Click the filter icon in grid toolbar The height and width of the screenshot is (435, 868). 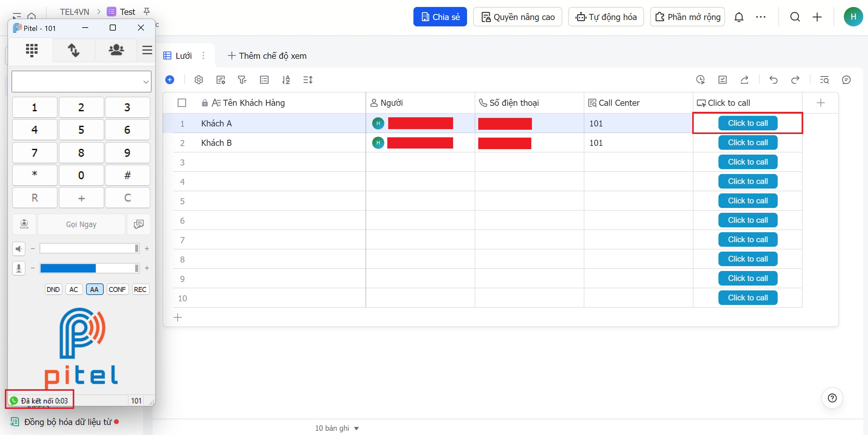[x=242, y=80]
